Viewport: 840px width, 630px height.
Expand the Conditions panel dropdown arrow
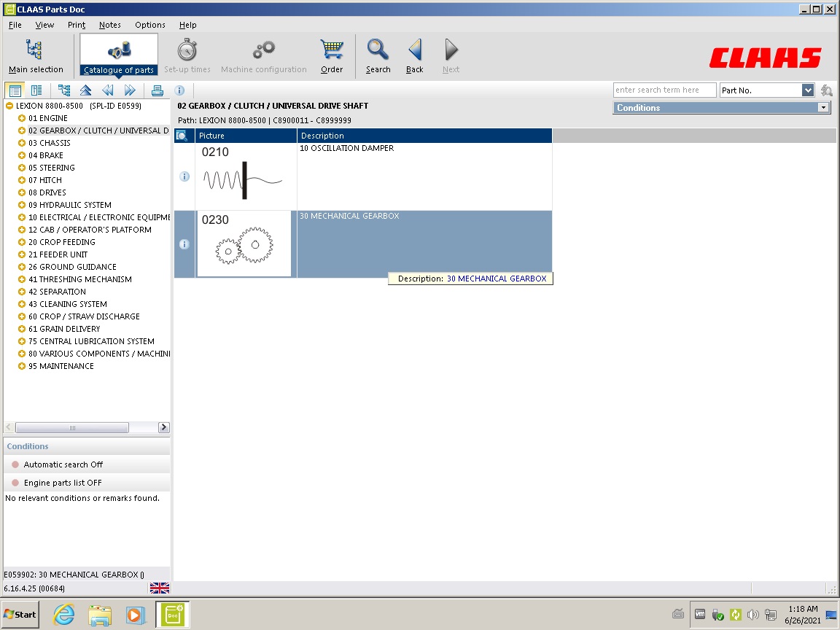(x=822, y=108)
